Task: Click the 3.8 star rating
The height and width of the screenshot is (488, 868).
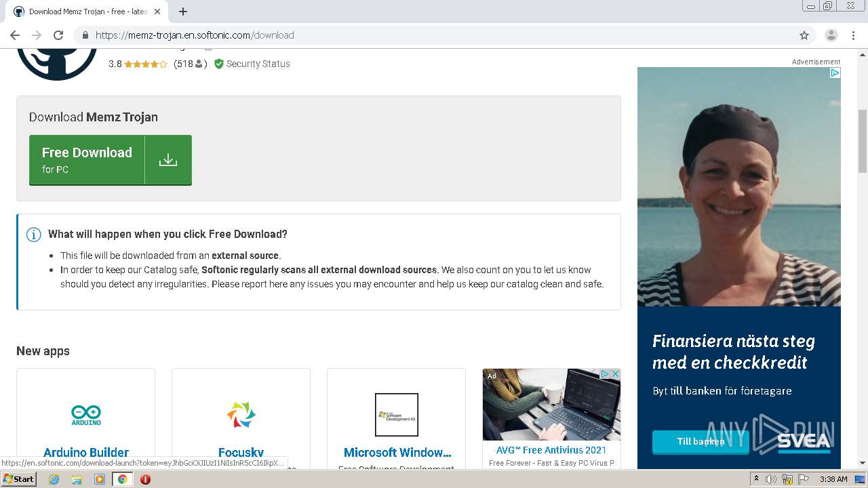Action: coord(138,64)
